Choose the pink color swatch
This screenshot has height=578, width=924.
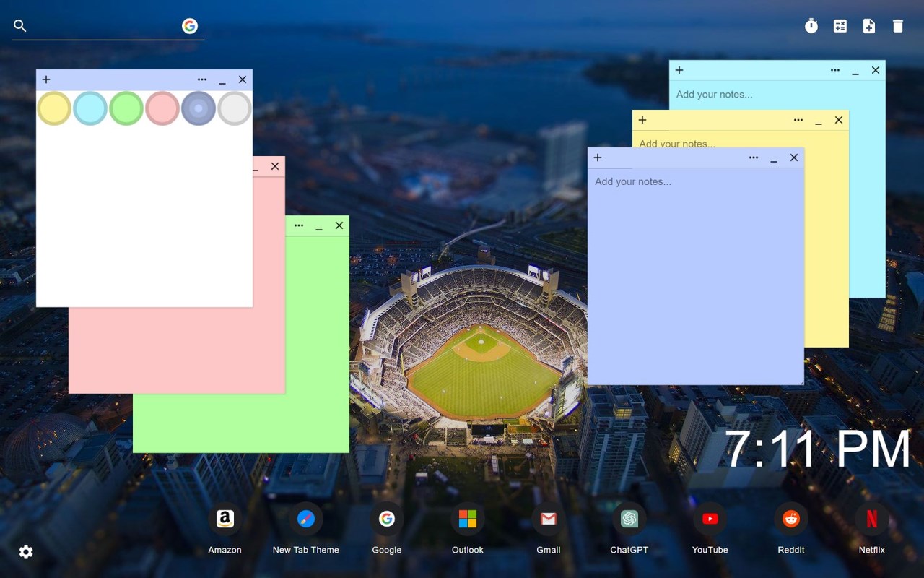pyautogui.click(x=162, y=108)
